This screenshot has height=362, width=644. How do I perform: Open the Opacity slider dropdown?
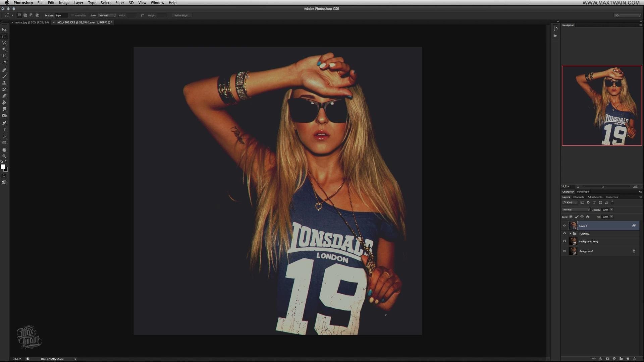coord(611,210)
